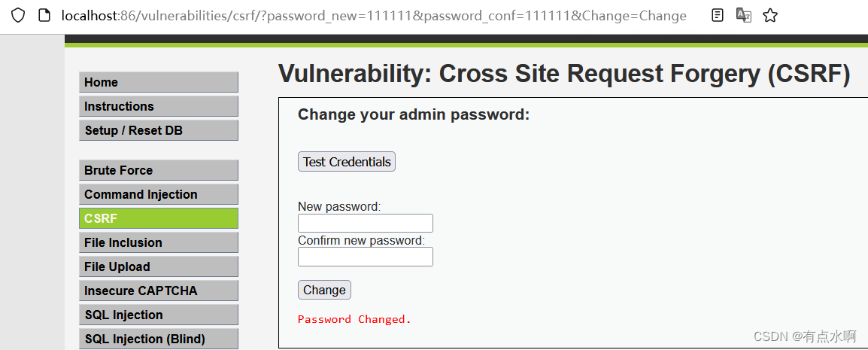The height and width of the screenshot is (350, 868).
Task: Click the translate page icon
Action: (743, 16)
